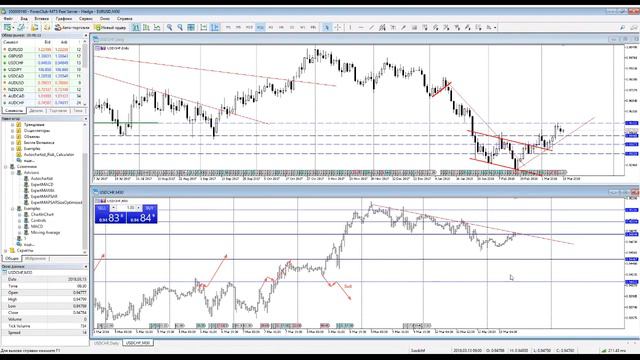640x360 pixels.
Task: Select the M5 timeframe button
Action: [239, 27]
